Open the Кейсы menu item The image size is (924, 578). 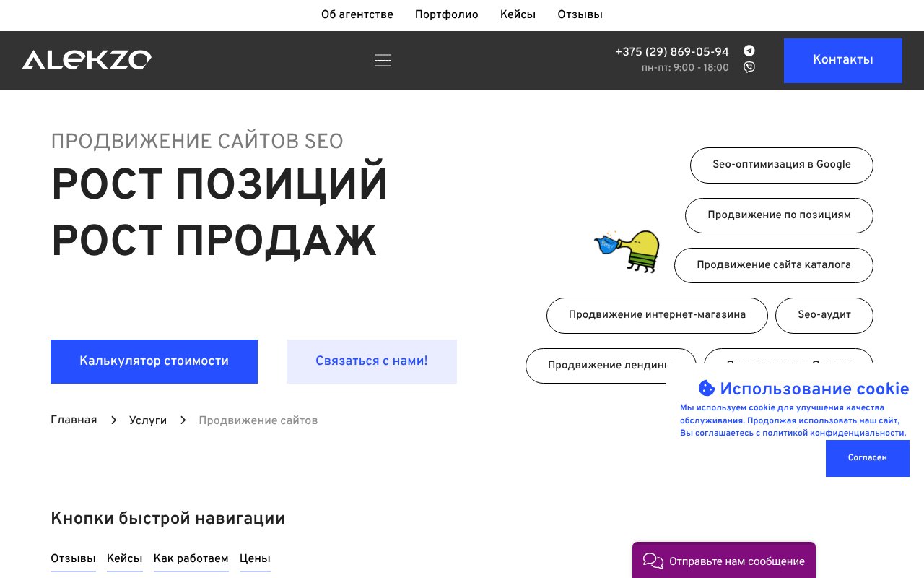click(x=518, y=14)
